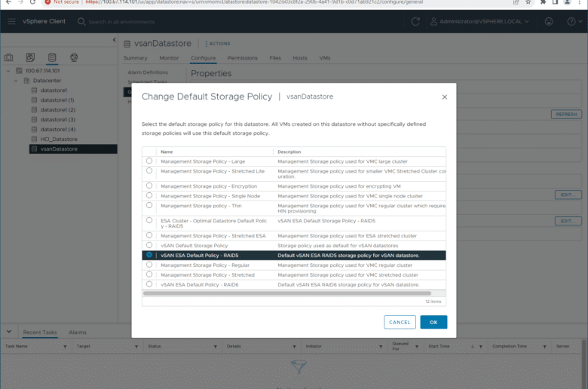The image size is (588, 389).
Task: Click the global search magnifier icon
Action: pos(81,22)
